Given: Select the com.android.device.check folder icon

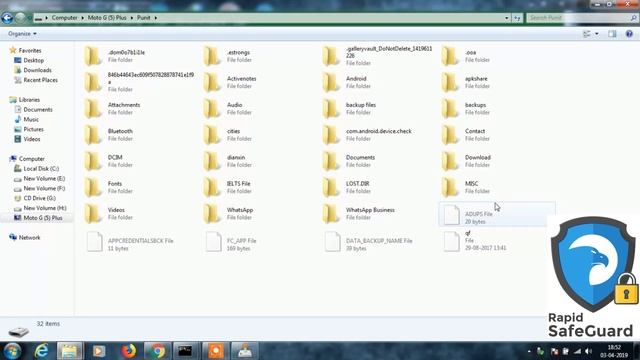Looking at the screenshot, I should pos(331,135).
